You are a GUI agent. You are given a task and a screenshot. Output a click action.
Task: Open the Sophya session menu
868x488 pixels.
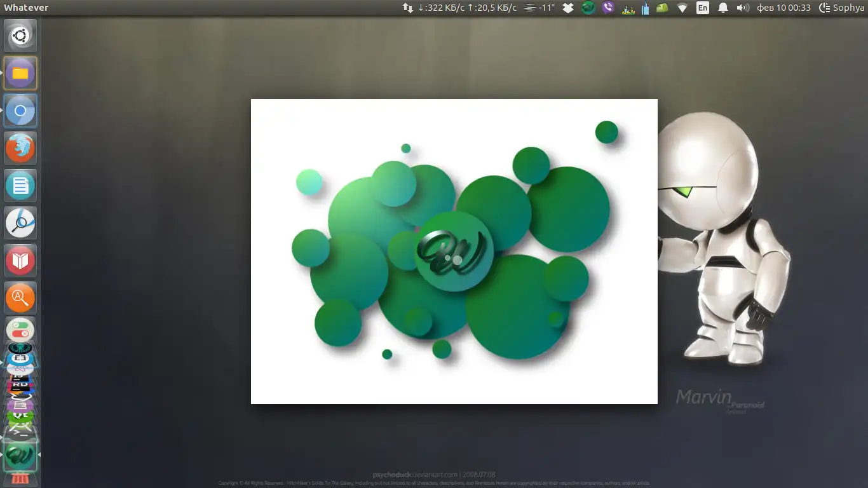point(841,8)
